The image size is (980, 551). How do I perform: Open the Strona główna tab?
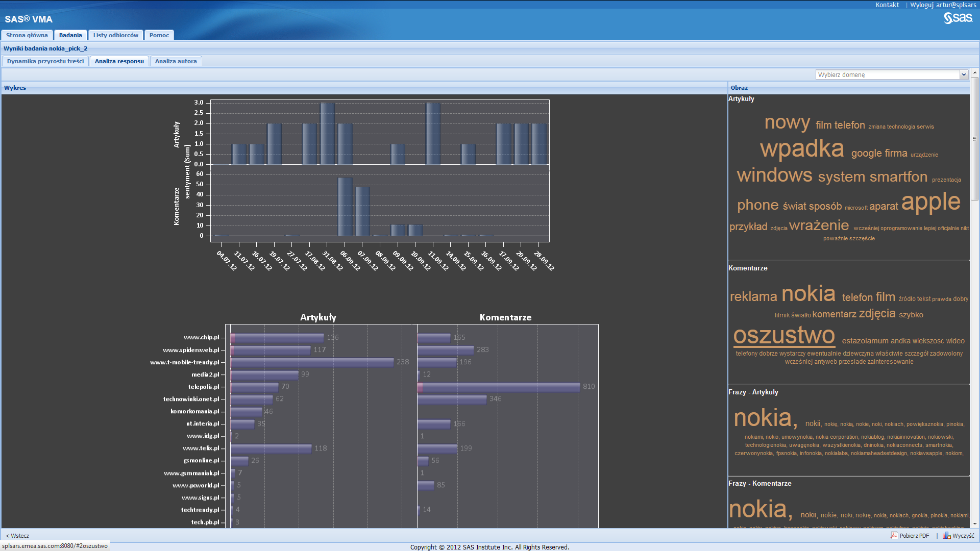coord(27,35)
